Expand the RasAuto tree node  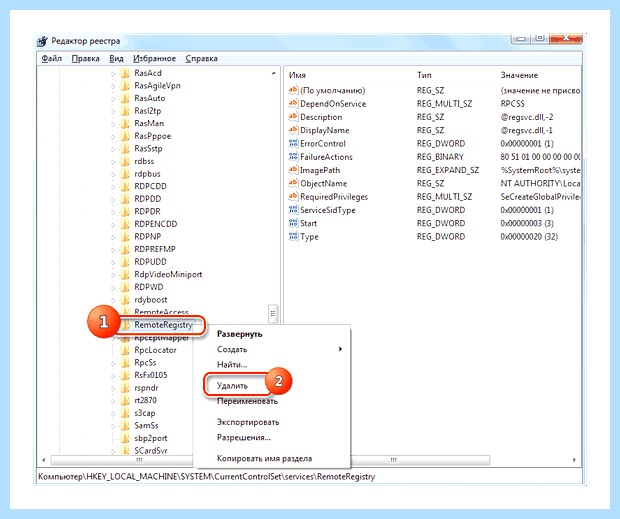[113, 98]
